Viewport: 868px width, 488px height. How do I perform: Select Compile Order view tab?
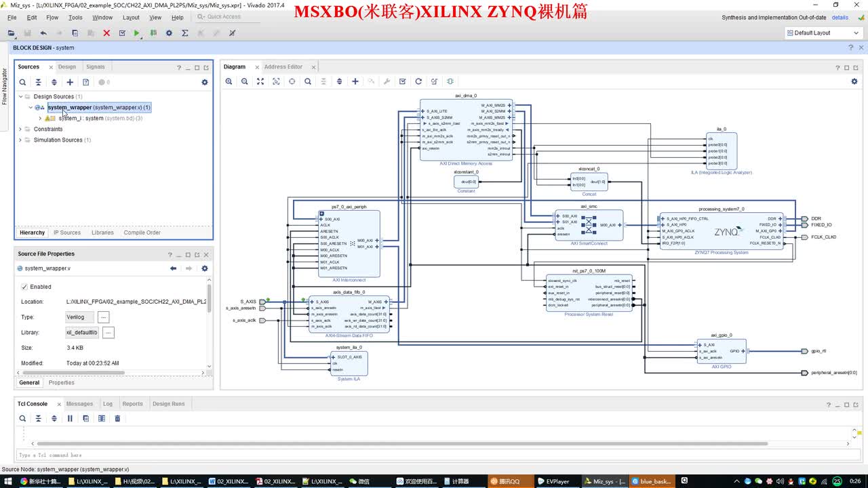click(x=142, y=232)
